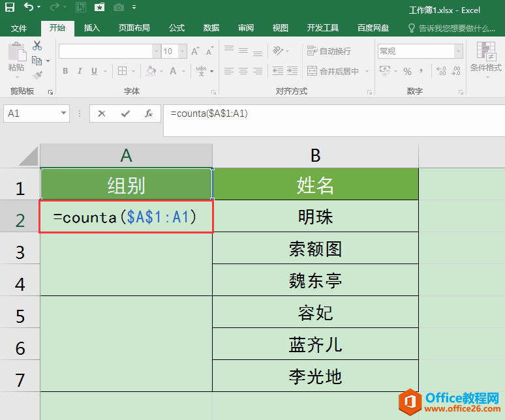Click the camera screenshot icon in quick access toolbar

coord(119,7)
